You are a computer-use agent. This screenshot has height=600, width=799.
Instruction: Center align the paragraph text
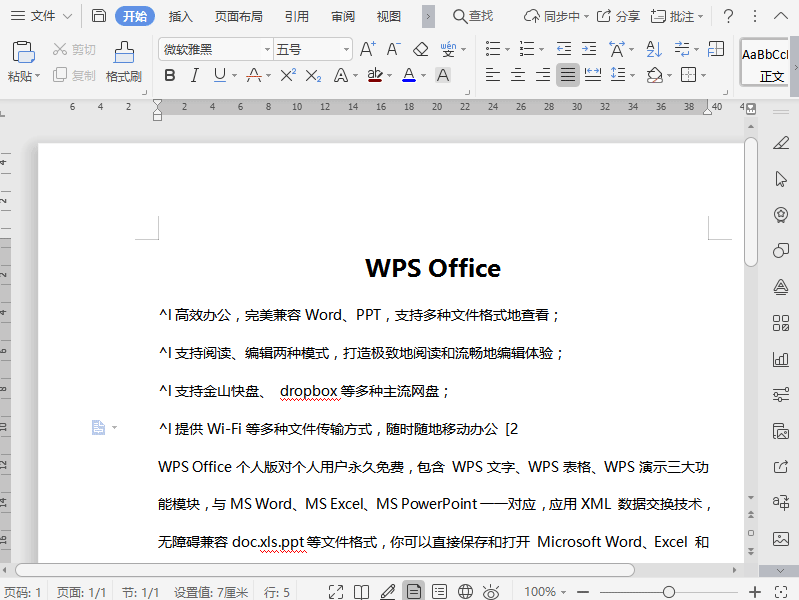[518, 75]
